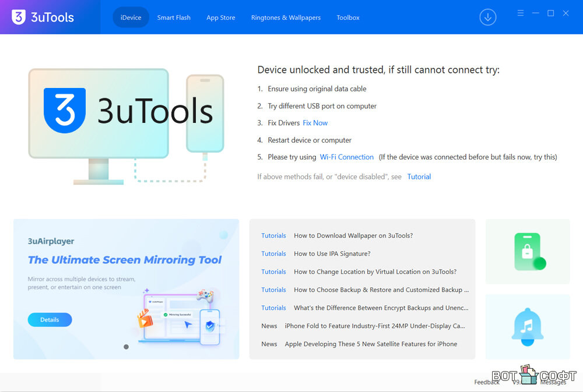The image size is (583, 392).
Task: Open the blue ringtone bell tile
Action: tap(528, 326)
